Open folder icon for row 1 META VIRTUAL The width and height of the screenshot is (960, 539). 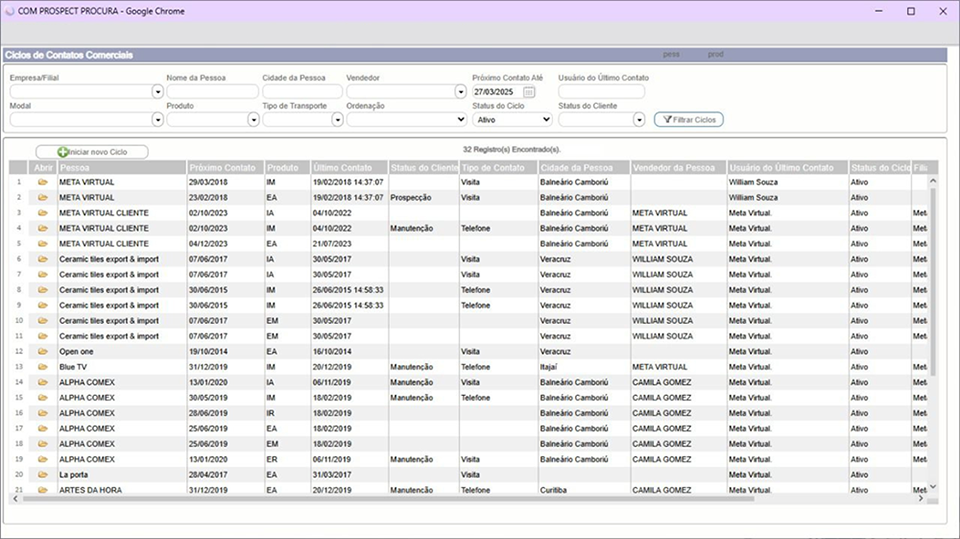coord(43,183)
